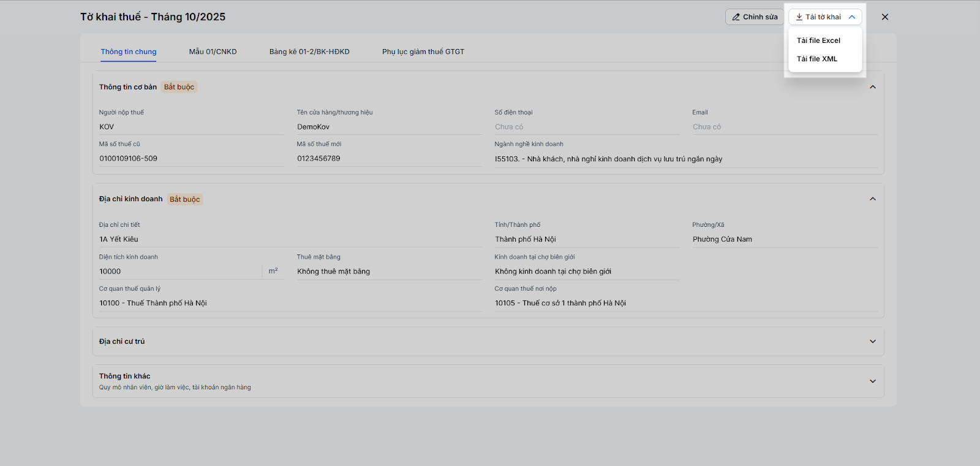Expand Thông tin khác section
This screenshot has width=980, height=466.
[x=873, y=381]
